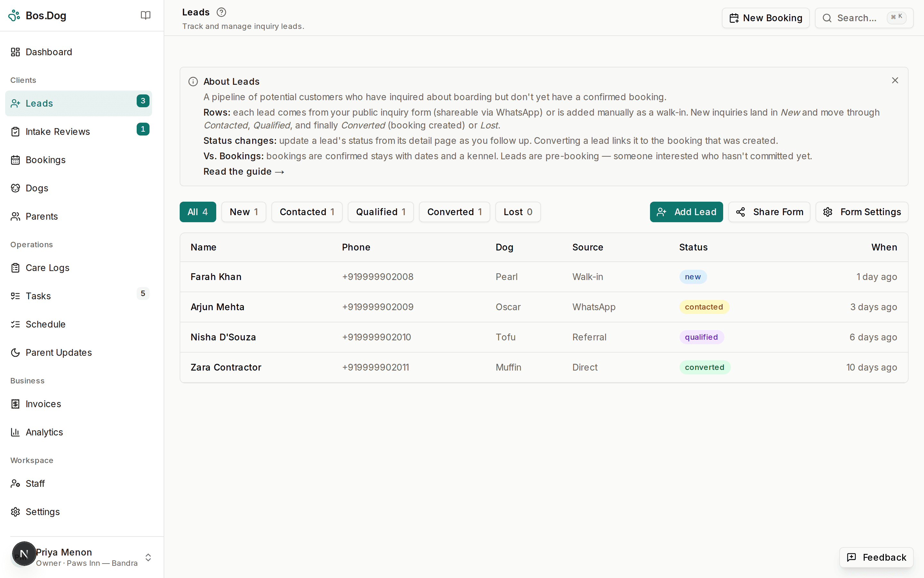The height and width of the screenshot is (578, 924).
Task: Open the Farah Khan lead row
Action: click(544, 277)
